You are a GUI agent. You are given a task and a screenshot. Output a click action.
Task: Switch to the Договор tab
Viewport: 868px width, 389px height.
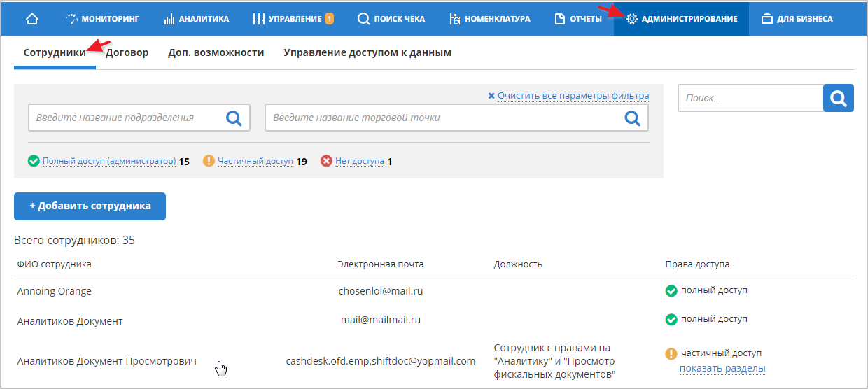127,52
